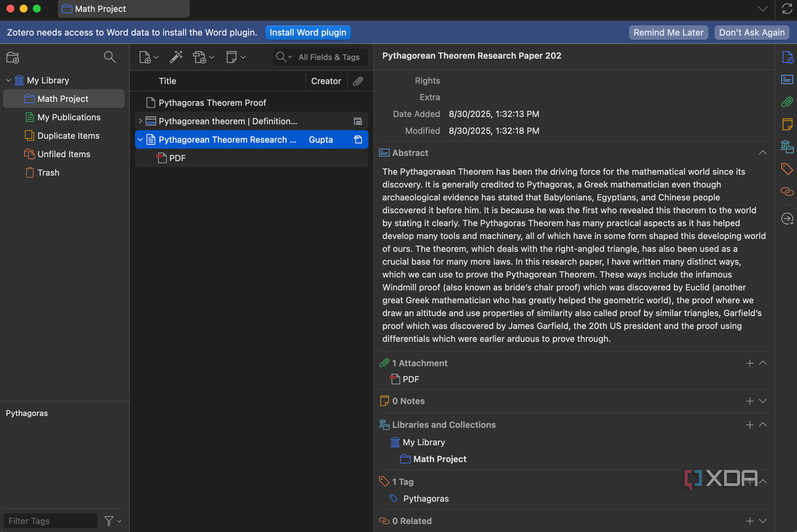Open the New Item dropdown
Screen dimensions: 797x532
pyautogui.click(x=148, y=57)
